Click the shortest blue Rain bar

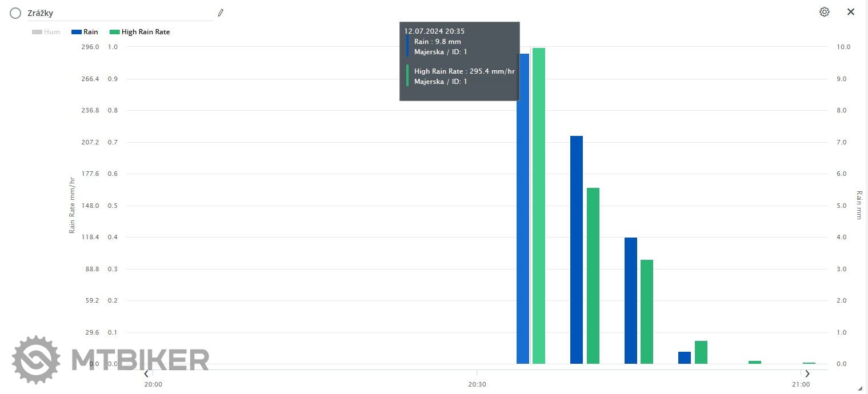[685, 357]
